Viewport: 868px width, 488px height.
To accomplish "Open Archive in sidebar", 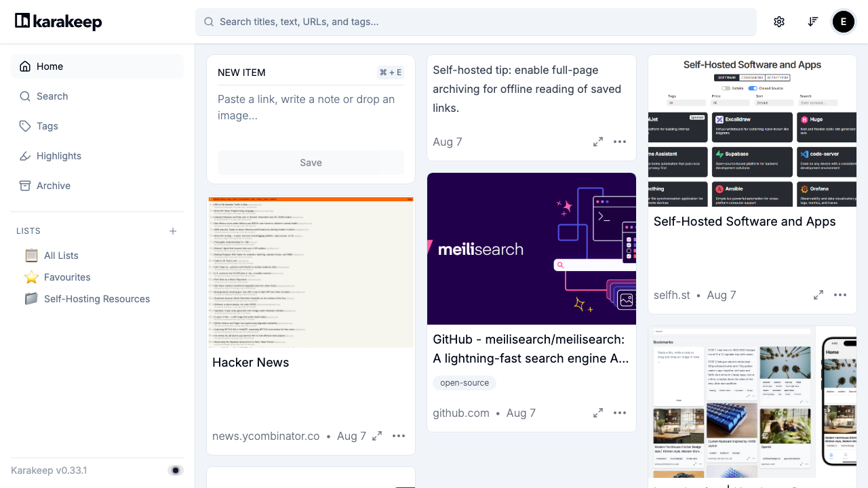I will pos(97,186).
